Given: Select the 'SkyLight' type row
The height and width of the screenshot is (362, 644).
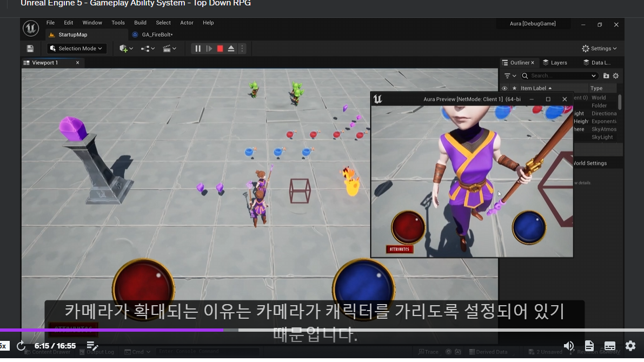Looking at the screenshot, I should 602,137.
